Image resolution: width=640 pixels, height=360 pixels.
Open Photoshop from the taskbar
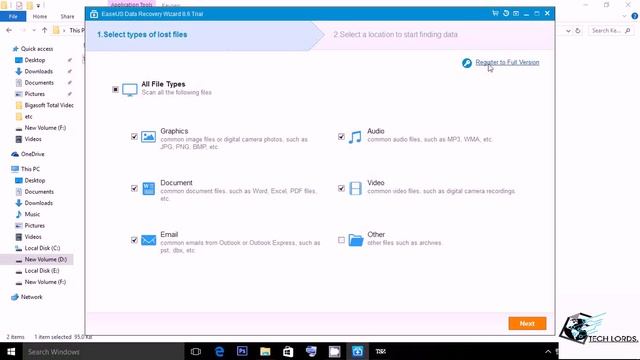(x=242, y=351)
